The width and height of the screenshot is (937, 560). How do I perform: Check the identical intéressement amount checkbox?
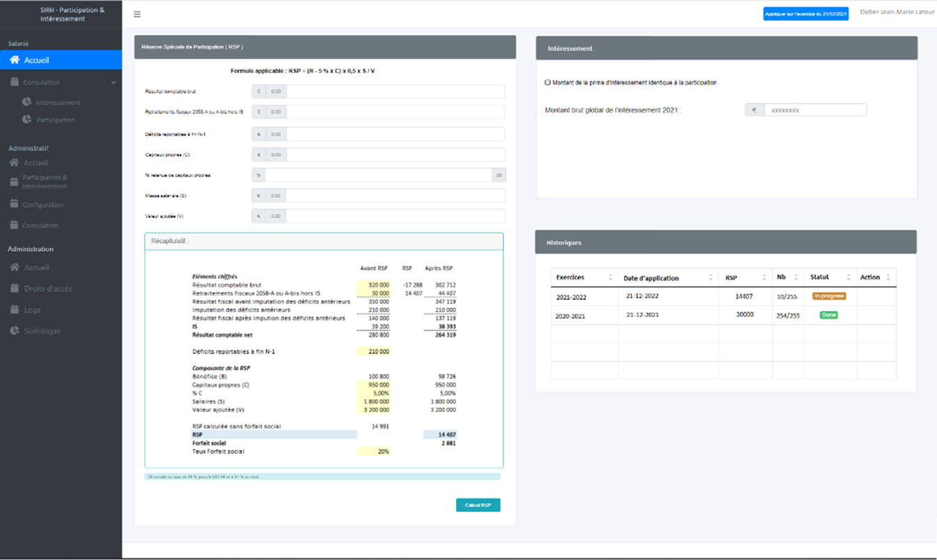[x=548, y=83]
